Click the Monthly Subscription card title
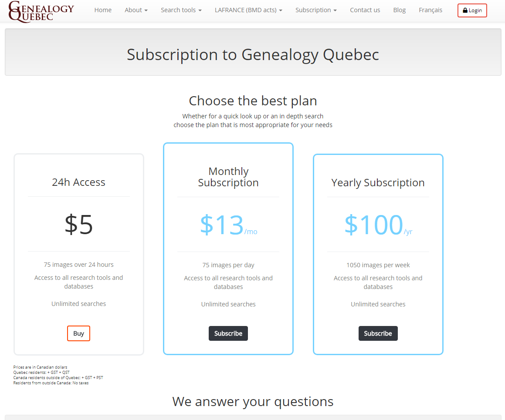 point(228,177)
